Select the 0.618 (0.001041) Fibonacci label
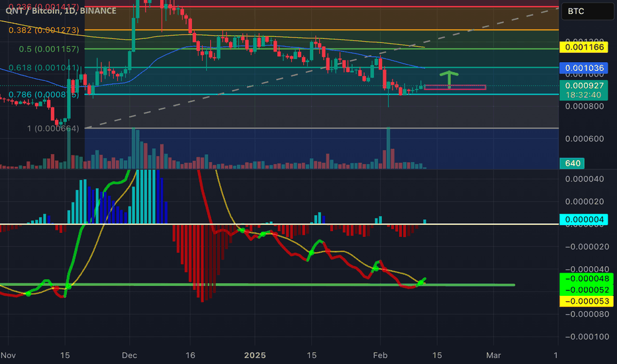 pos(44,68)
